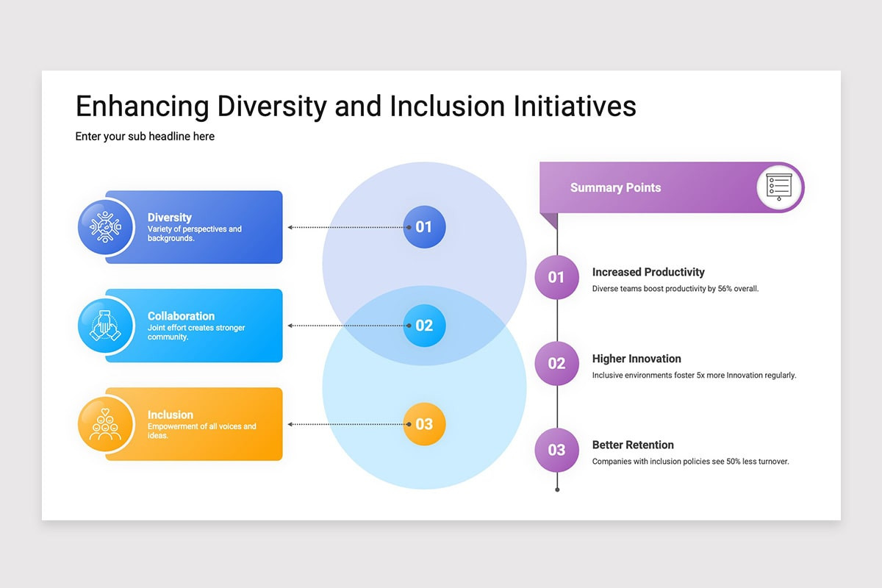Click "Companies with inclusion policies see 50% less turnover."
The image size is (882, 588).
click(691, 462)
